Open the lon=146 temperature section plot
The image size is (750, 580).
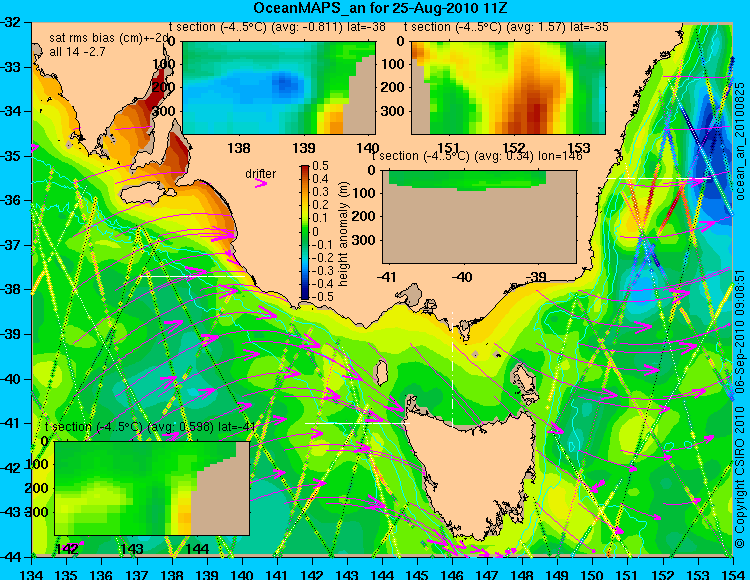[479, 217]
